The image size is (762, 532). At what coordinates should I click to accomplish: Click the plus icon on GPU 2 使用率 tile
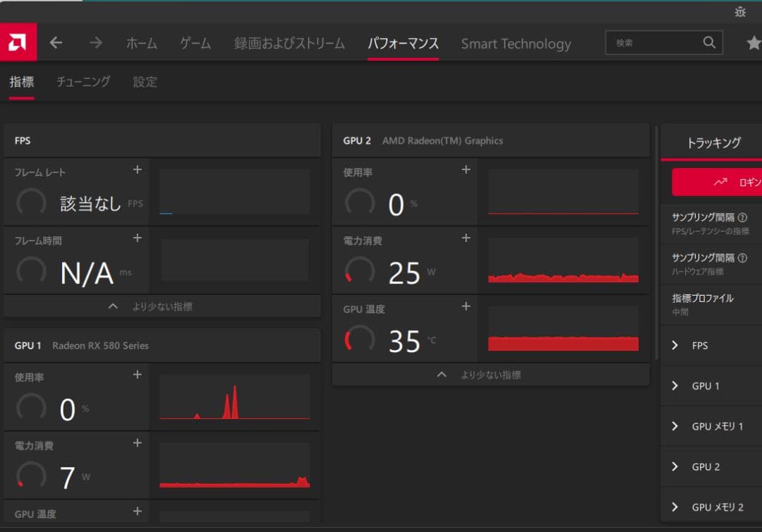[466, 169]
